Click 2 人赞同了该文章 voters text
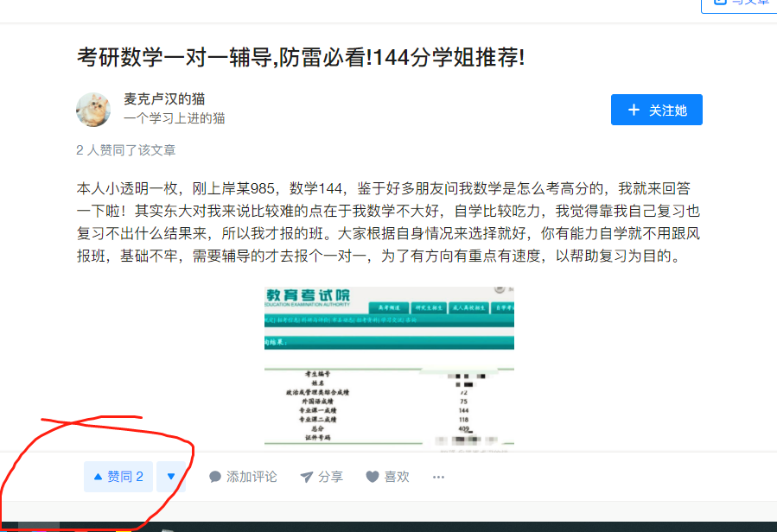Image resolution: width=777 pixels, height=532 pixels. coord(126,150)
